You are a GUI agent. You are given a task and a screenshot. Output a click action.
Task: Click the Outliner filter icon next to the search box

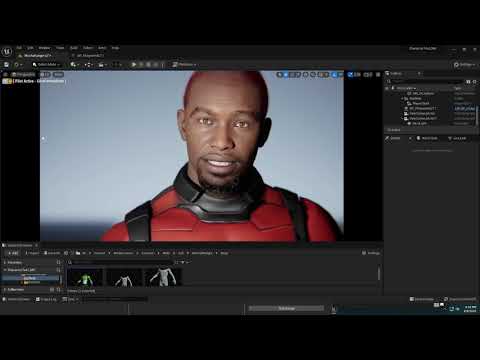tap(468, 81)
